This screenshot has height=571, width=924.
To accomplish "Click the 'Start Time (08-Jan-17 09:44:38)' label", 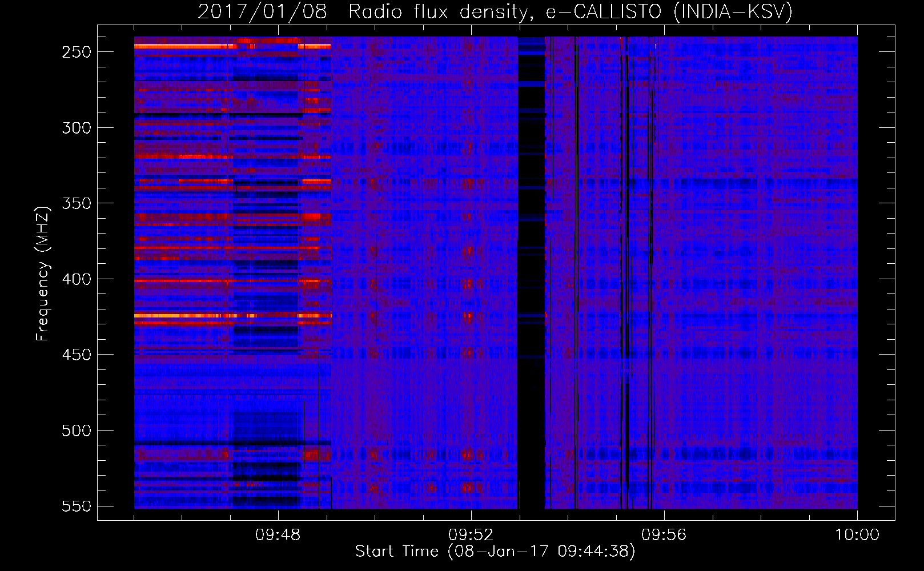I will tap(495, 552).
